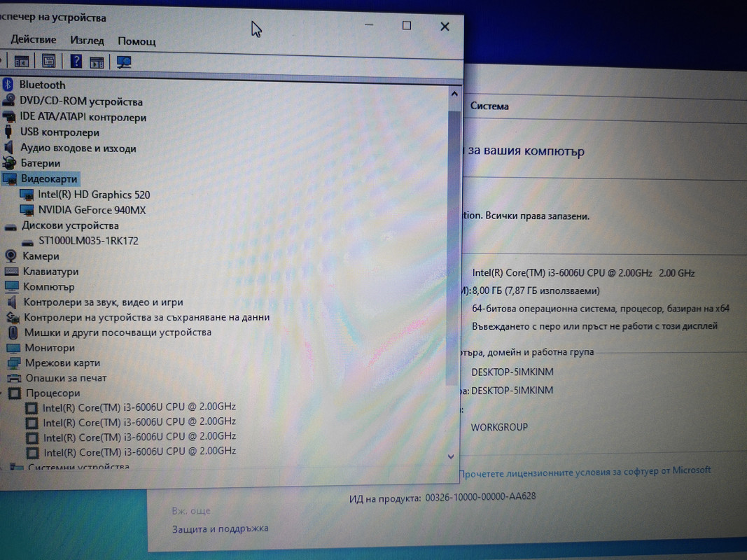Click the scan for hardware changes monitor icon
Image resolution: width=747 pixels, height=560 pixels.
pos(124,62)
